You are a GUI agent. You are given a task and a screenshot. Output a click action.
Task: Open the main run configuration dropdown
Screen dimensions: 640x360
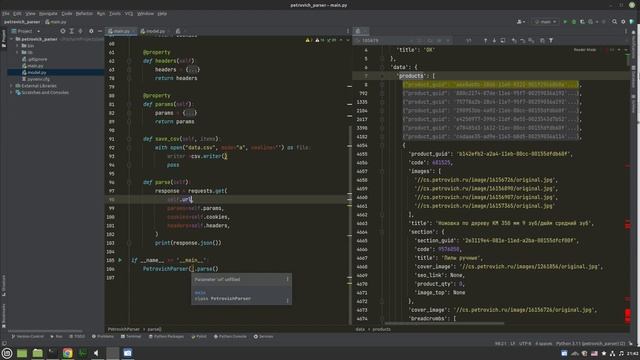tap(546, 22)
